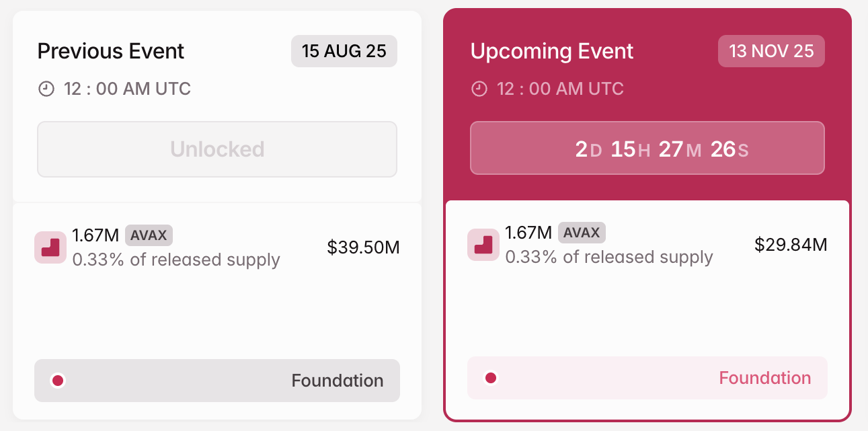Click the red Foundation bullet dot on left card

58,380
